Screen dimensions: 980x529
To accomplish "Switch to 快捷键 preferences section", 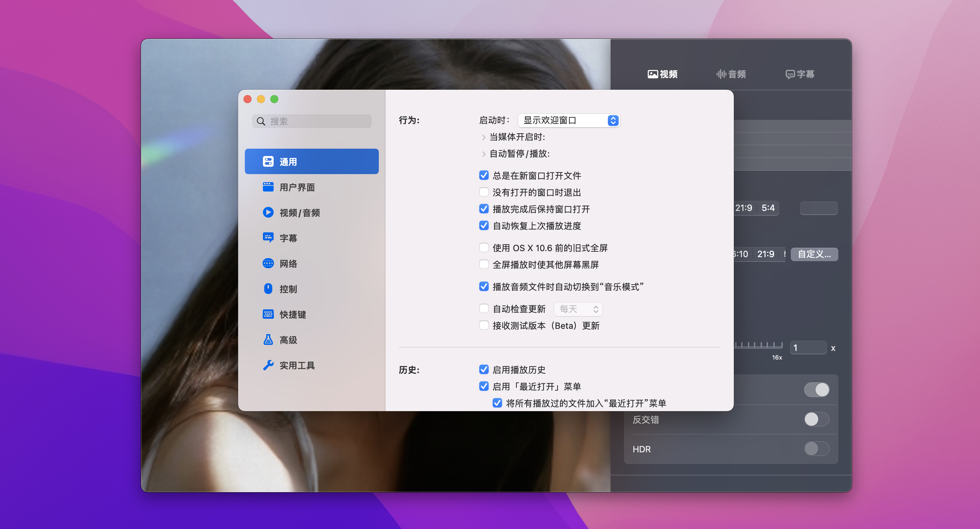I will [x=311, y=314].
